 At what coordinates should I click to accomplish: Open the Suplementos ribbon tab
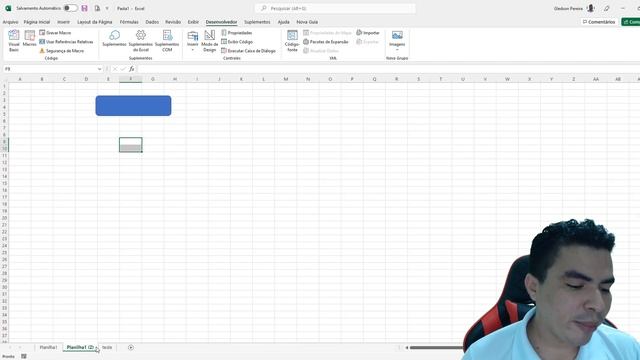pos(257,22)
